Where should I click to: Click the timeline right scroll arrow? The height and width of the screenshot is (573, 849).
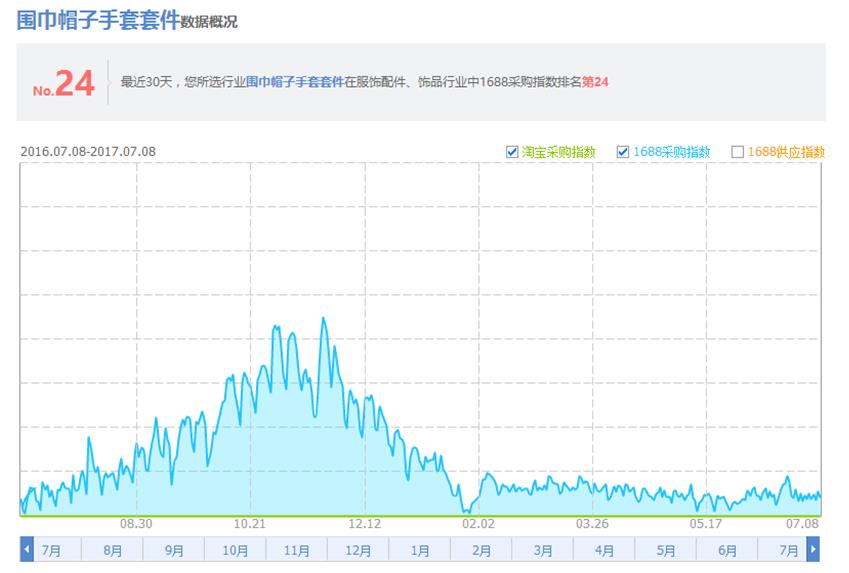point(813,550)
